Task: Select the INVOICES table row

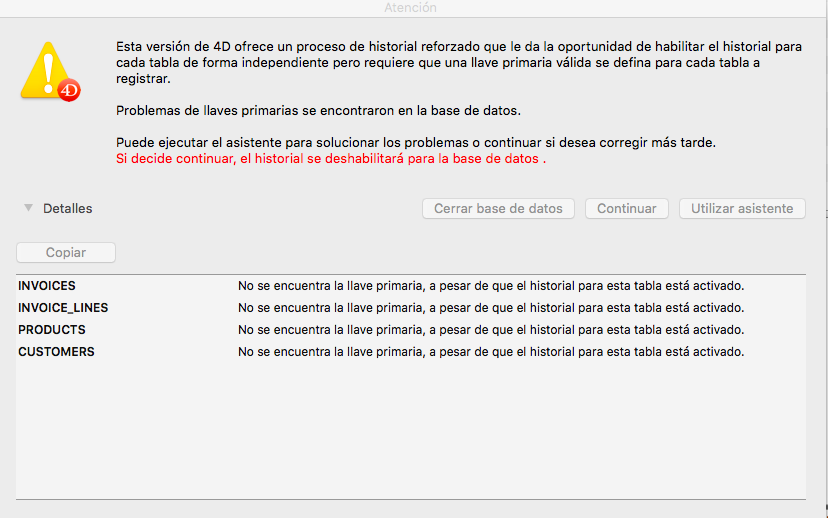Action: point(47,286)
